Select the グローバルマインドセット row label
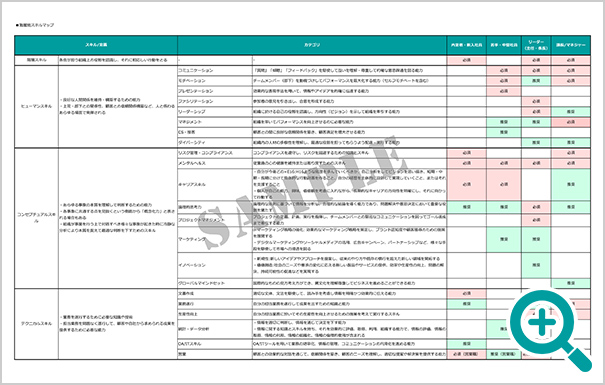 [x=201, y=284]
